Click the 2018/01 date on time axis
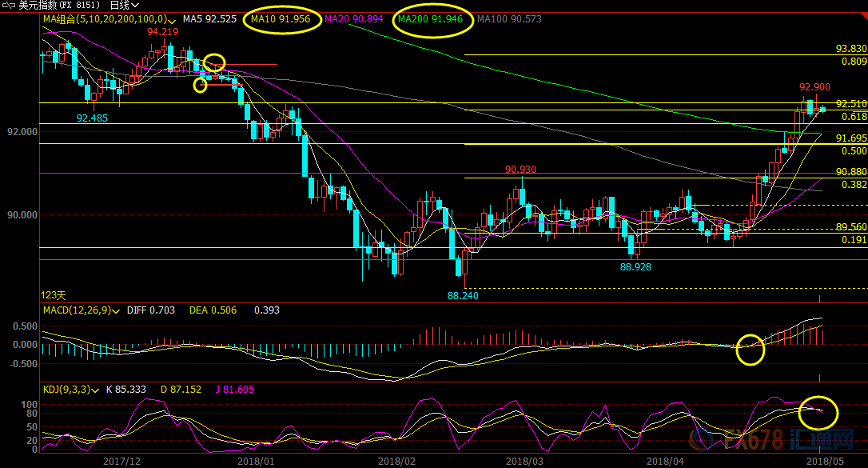The height and width of the screenshot is (468, 868). point(257,461)
